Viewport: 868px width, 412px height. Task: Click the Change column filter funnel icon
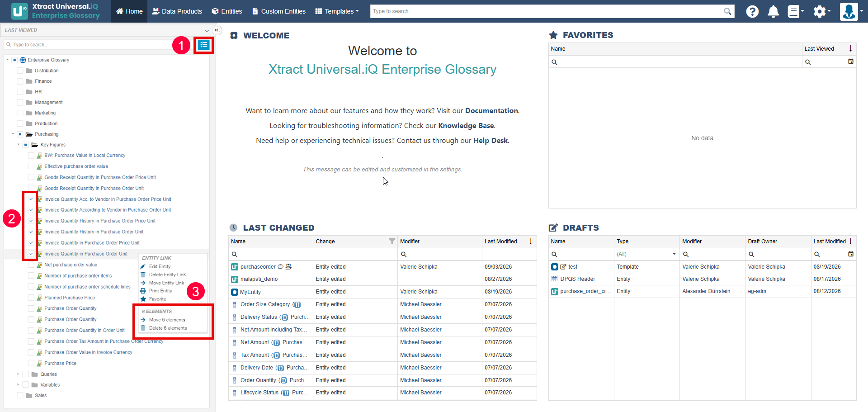[392, 241]
